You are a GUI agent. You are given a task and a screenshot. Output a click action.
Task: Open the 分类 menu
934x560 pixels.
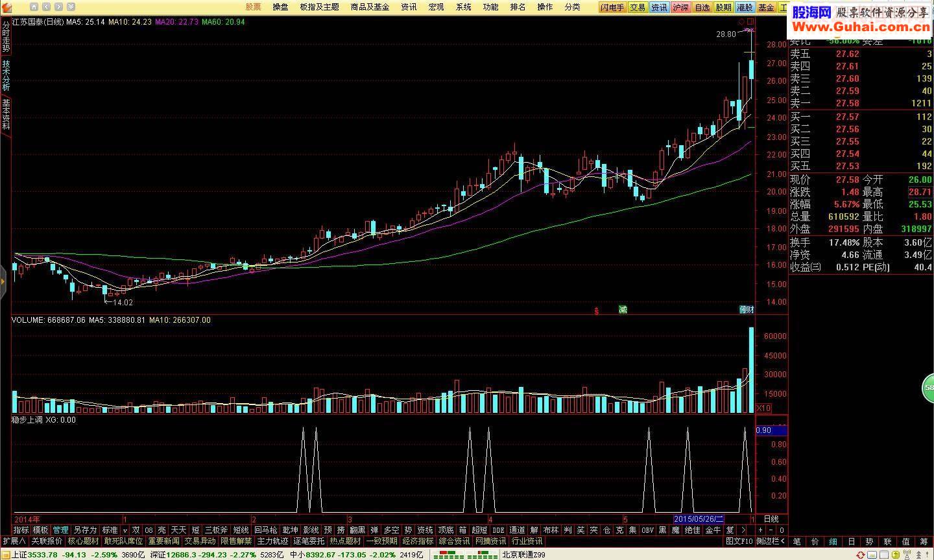pos(572,7)
